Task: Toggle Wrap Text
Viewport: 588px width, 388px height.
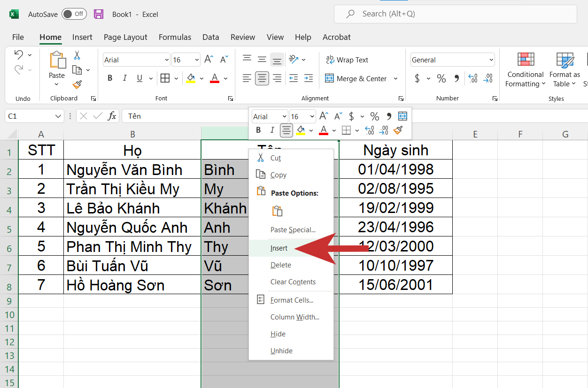Action: [347, 60]
